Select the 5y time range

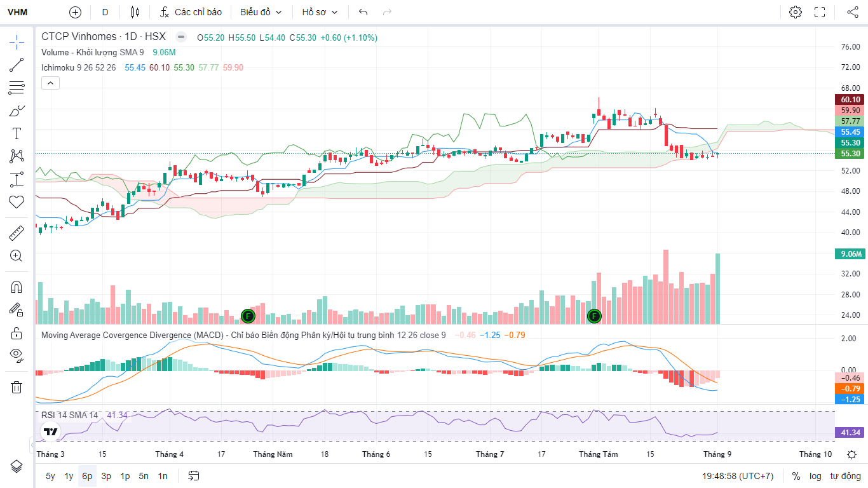[x=50, y=476]
